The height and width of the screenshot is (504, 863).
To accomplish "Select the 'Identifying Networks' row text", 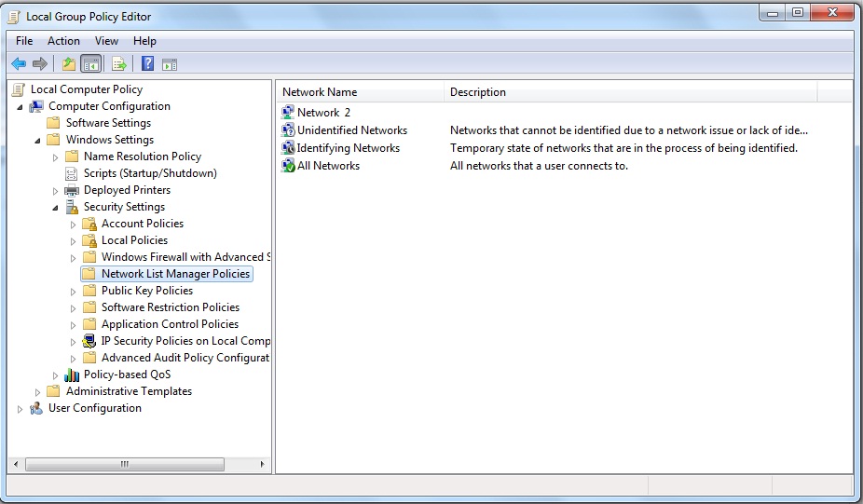I will coord(349,148).
